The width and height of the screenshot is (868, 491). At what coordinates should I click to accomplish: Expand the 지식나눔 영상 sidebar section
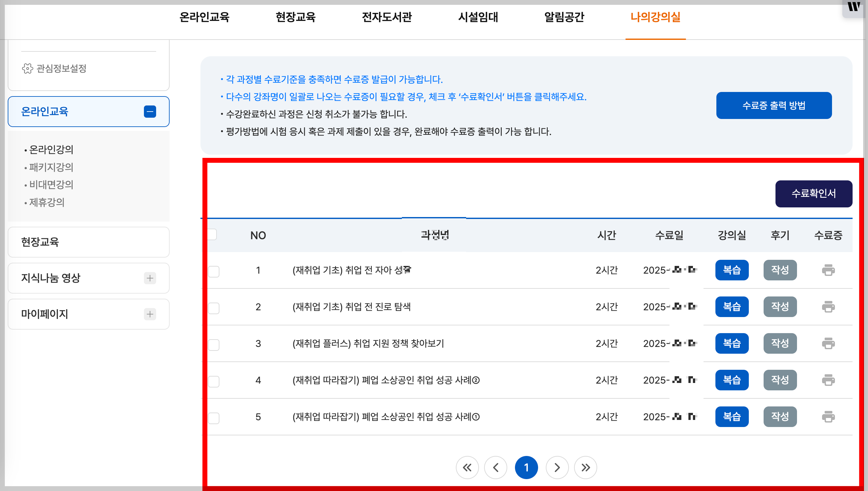click(x=150, y=278)
